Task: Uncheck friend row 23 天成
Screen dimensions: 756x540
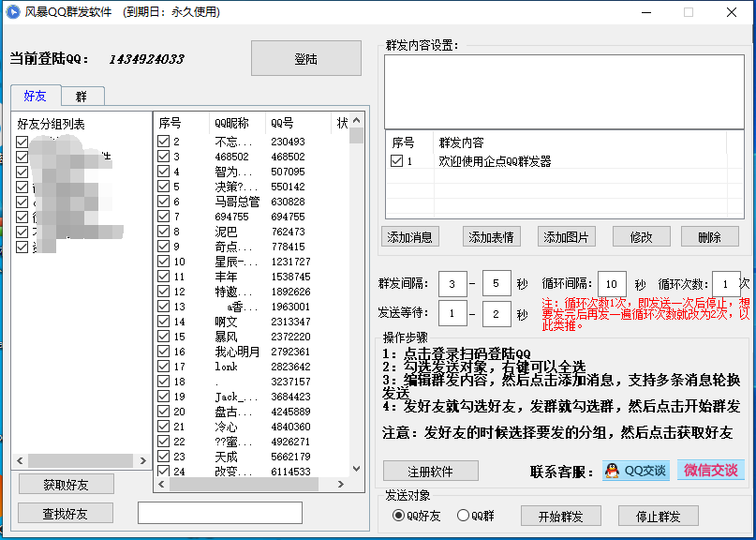Action: click(x=163, y=456)
